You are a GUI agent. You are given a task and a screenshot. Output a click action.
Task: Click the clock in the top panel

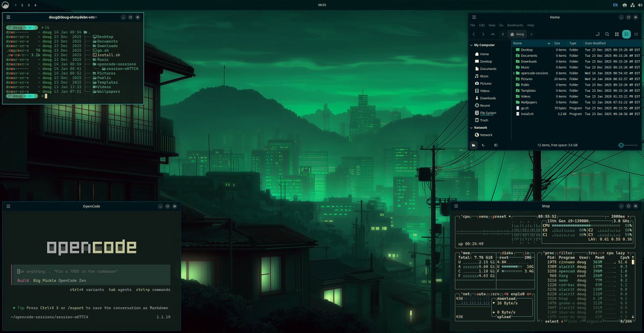(322, 5)
